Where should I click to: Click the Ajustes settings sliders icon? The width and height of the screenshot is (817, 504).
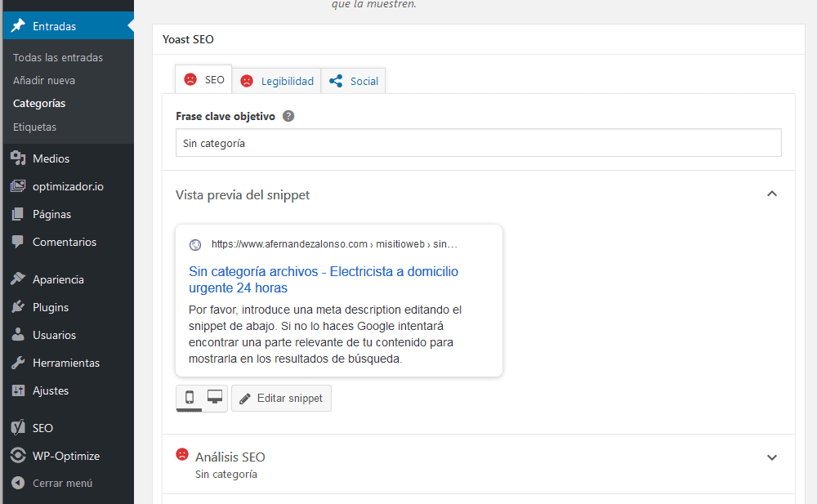(18, 390)
